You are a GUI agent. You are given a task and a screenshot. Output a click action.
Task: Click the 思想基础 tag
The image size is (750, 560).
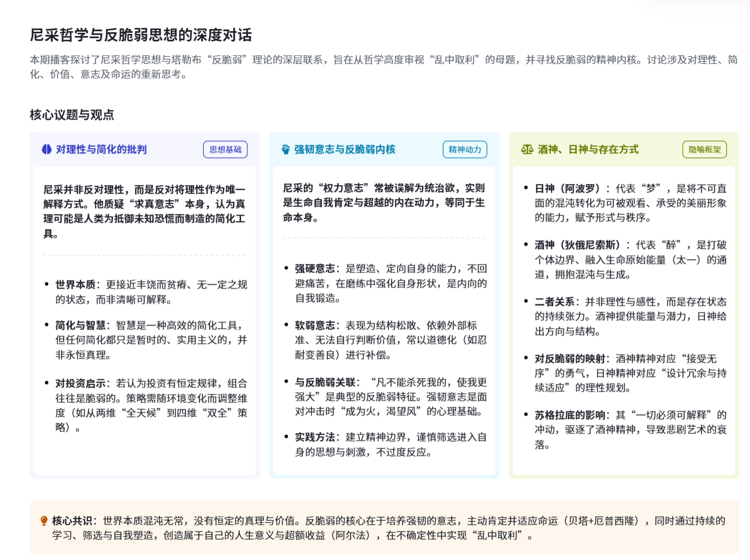coord(225,149)
